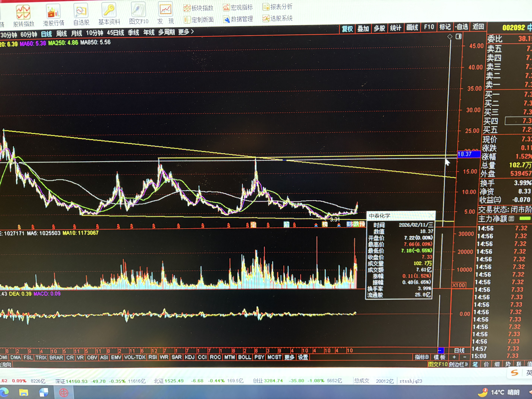Click the diamond marker icon above chart

(x=450, y=37)
